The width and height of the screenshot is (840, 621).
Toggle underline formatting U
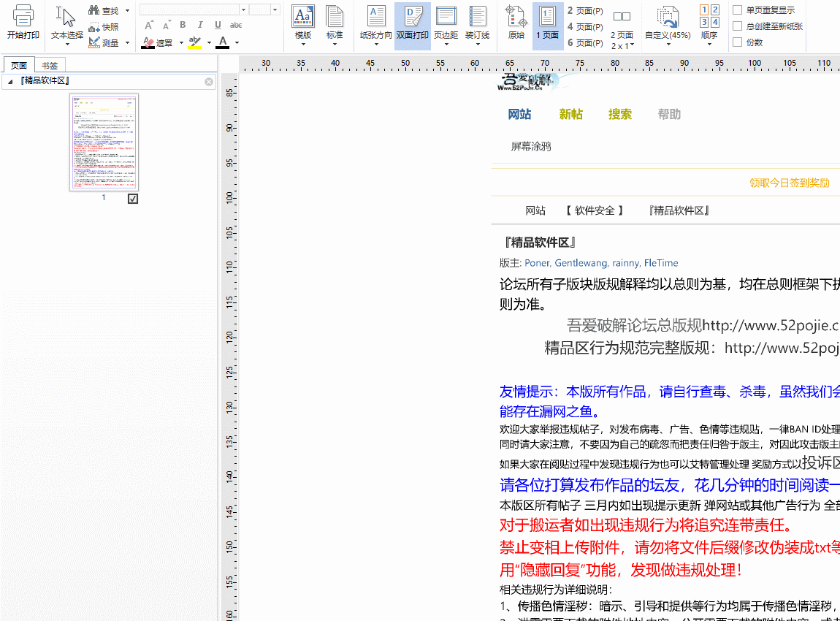(x=218, y=25)
